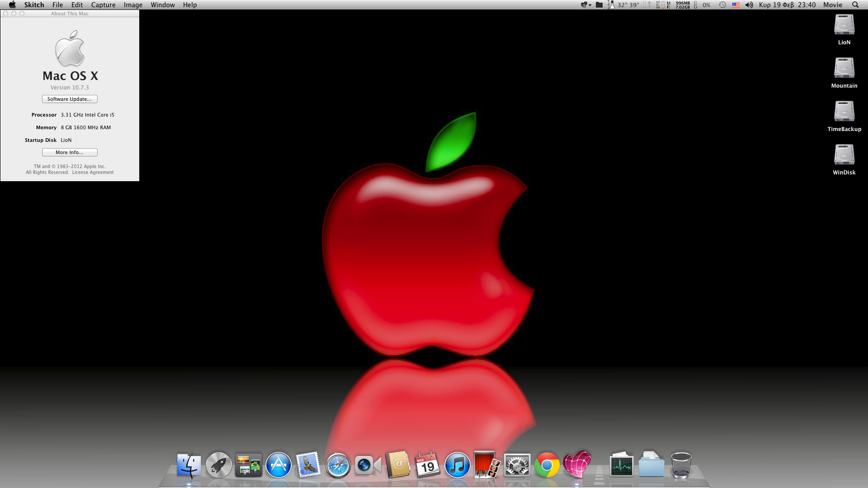Open the Capture menu
The height and width of the screenshot is (488, 868).
tap(103, 5)
